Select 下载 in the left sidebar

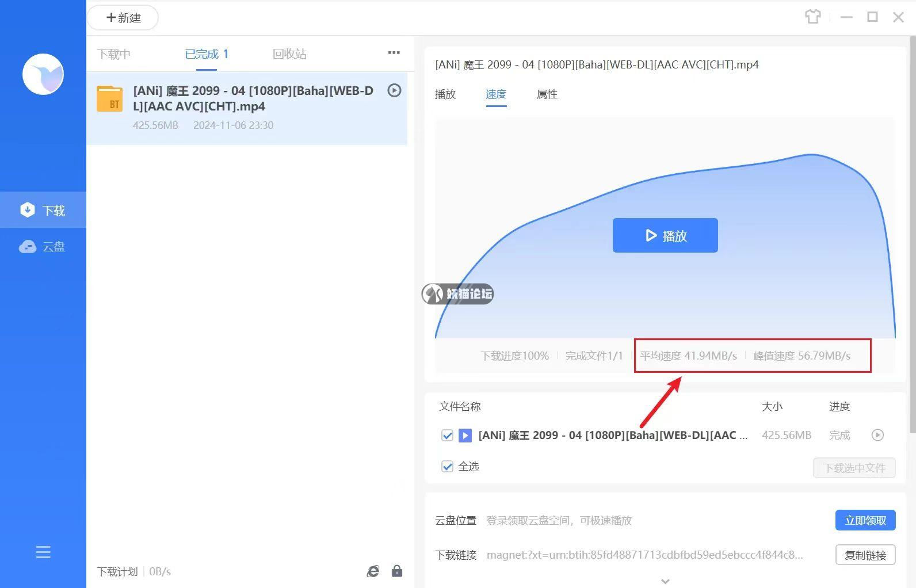(43, 210)
